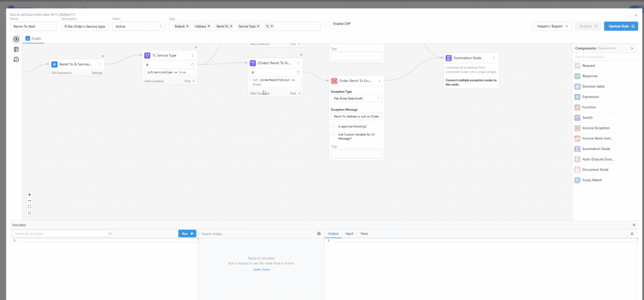Open the Status dropdown showing Active
644x300 pixels.
tap(138, 26)
